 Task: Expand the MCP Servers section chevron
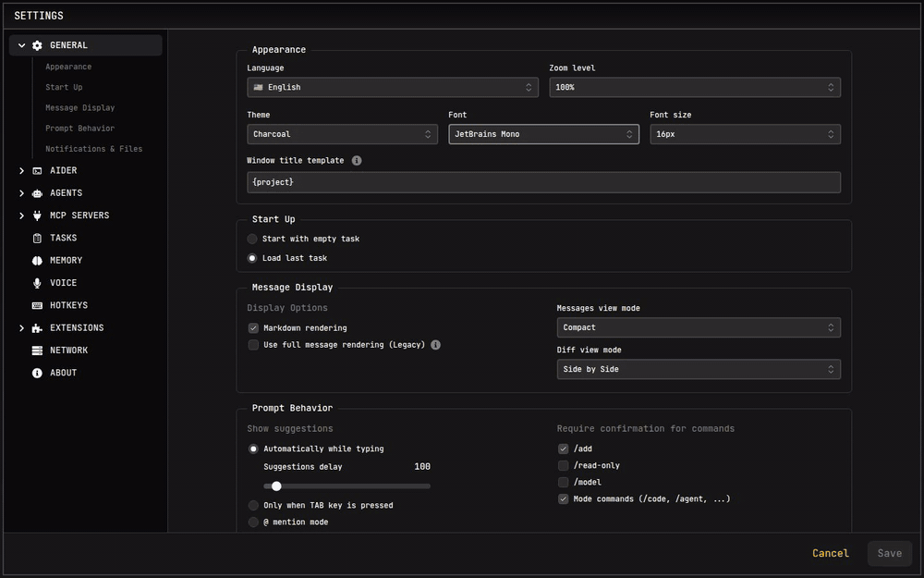click(22, 215)
